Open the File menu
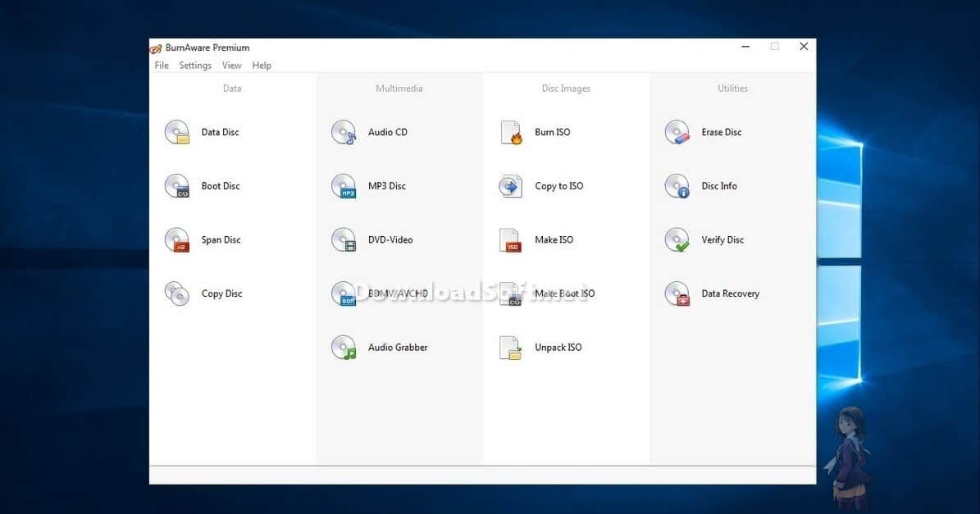The width and height of the screenshot is (980, 514). pos(162,66)
